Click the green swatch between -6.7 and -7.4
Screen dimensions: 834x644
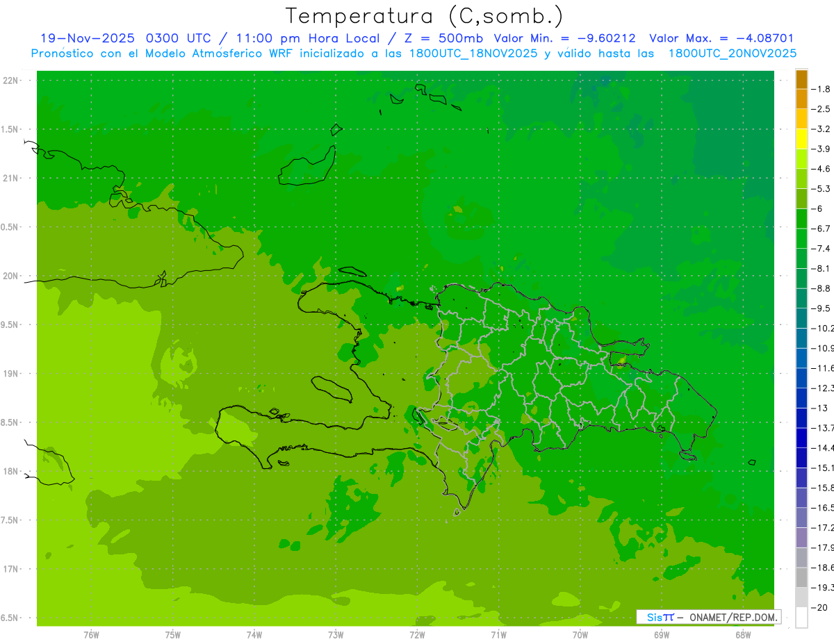tap(801, 238)
